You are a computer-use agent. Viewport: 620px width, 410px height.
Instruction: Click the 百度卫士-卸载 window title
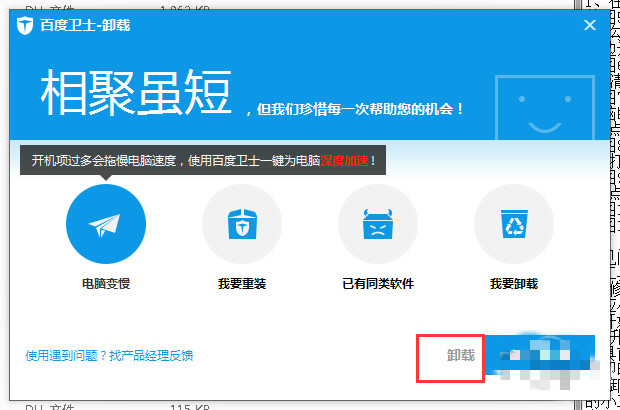tap(85, 25)
